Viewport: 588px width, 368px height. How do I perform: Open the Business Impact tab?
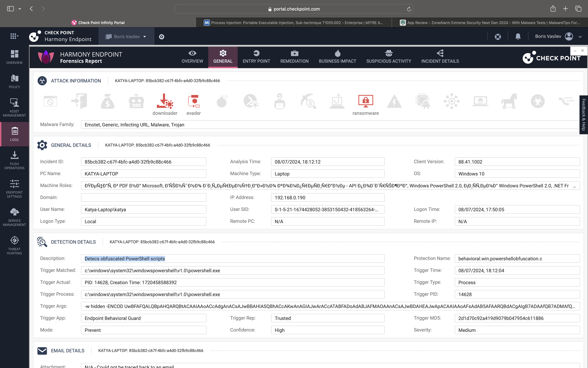coord(338,57)
